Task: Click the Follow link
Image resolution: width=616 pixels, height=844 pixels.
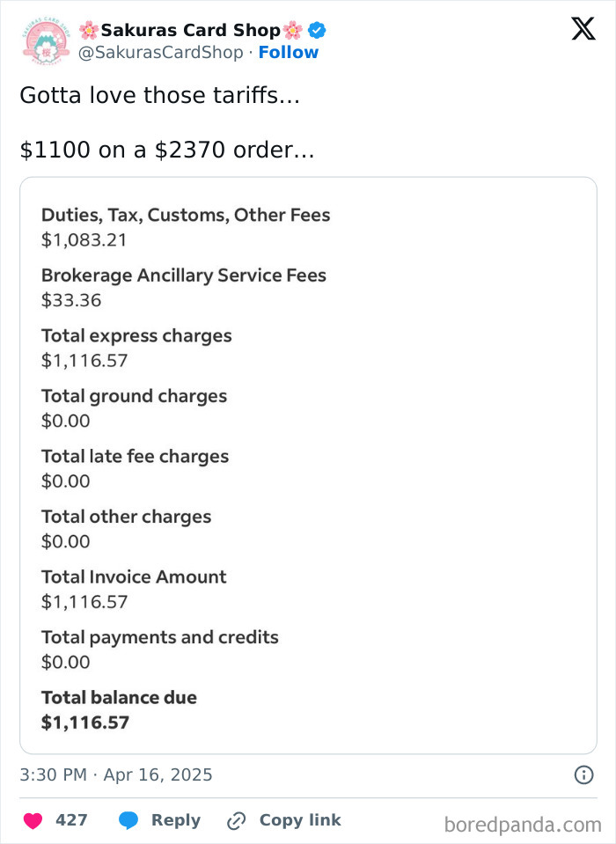Action: [x=290, y=52]
